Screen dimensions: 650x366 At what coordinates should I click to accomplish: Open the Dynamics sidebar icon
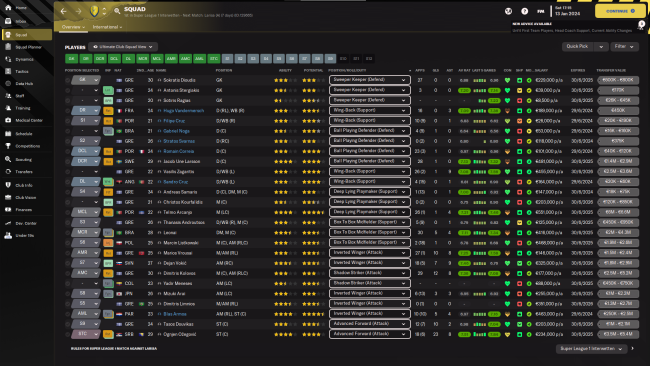tap(8, 59)
